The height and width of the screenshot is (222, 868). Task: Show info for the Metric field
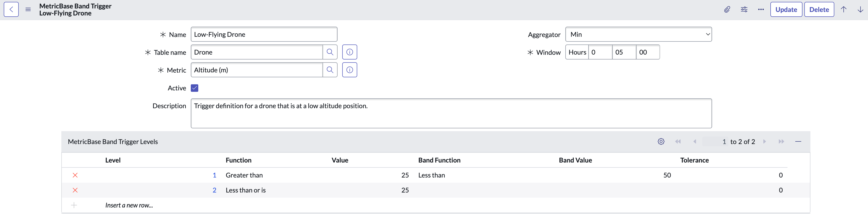[x=350, y=70]
